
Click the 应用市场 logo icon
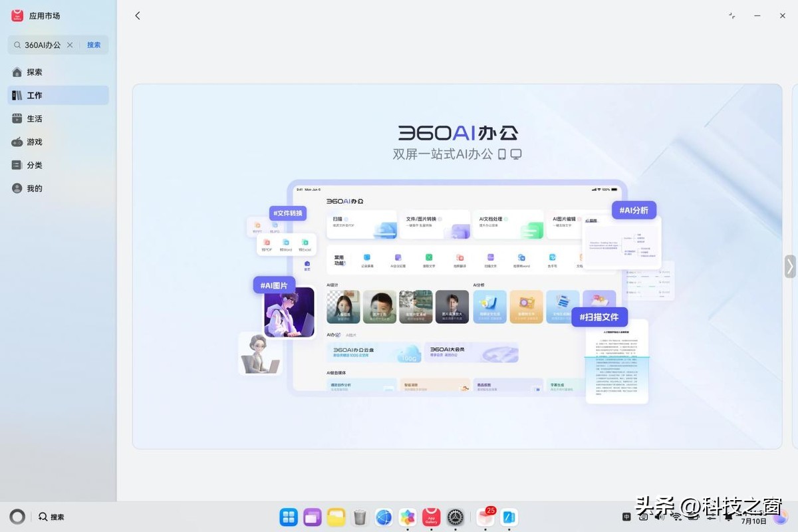pyautogui.click(x=17, y=15)
